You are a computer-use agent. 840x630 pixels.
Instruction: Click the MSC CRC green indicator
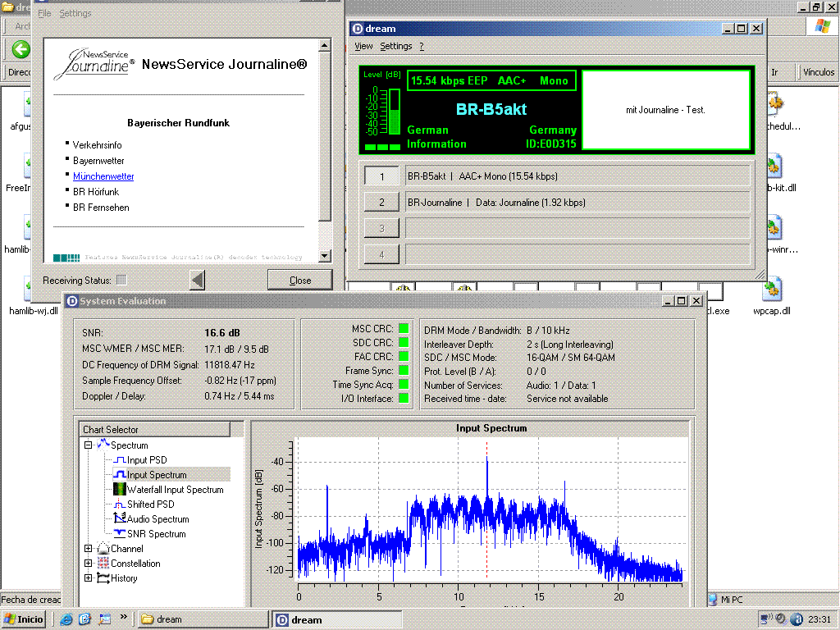pyautogui.click(x=404, y=328)
